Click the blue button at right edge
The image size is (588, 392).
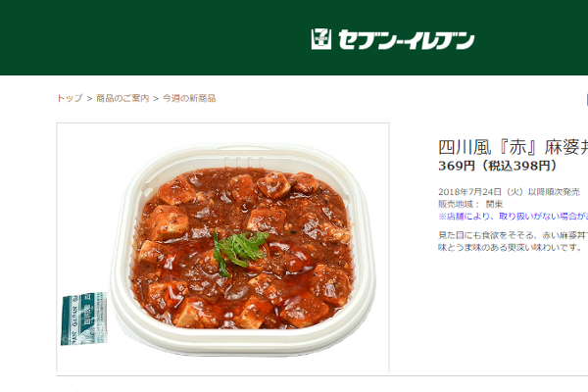[587, 100]
